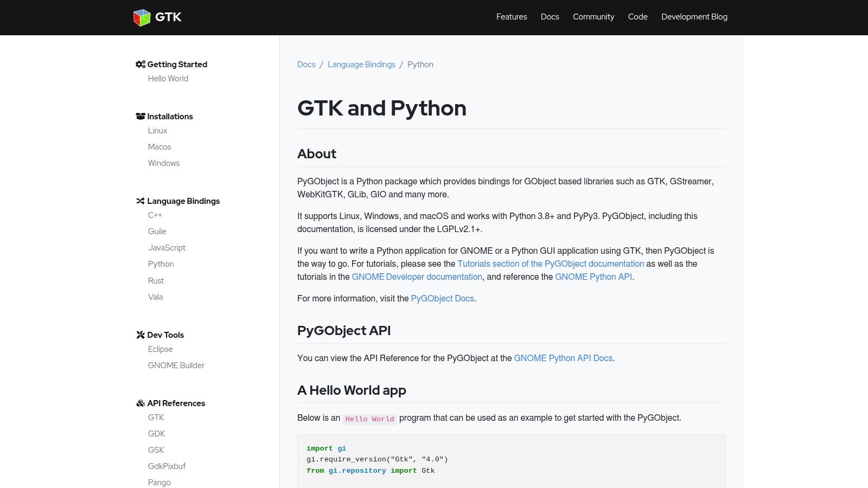Image resolution: width=868 pixels, height=488 pixels.
Task: Click the GTK brand text in header
Action: pyautogui.click(x=168, y=17)
